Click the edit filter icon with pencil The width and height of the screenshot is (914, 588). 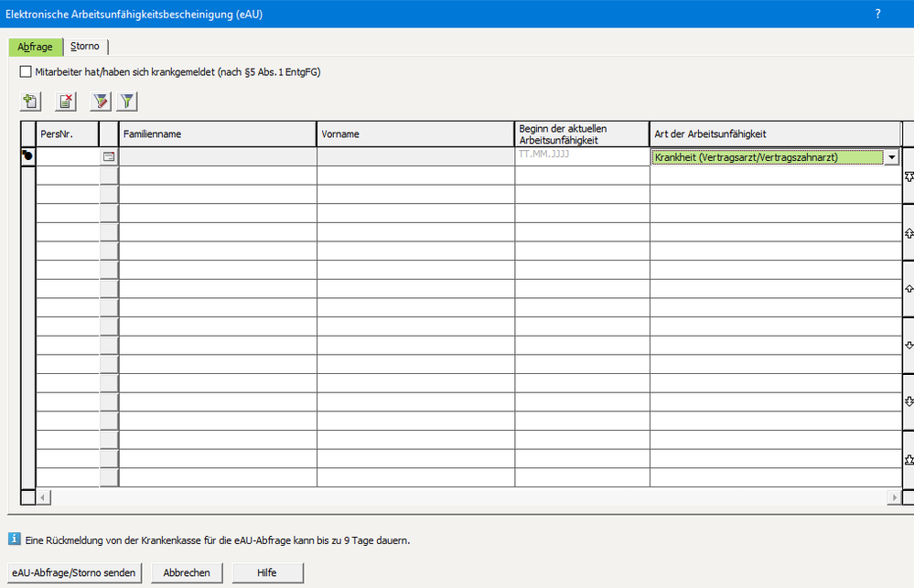pyautogui.click(x=101, y=102)
